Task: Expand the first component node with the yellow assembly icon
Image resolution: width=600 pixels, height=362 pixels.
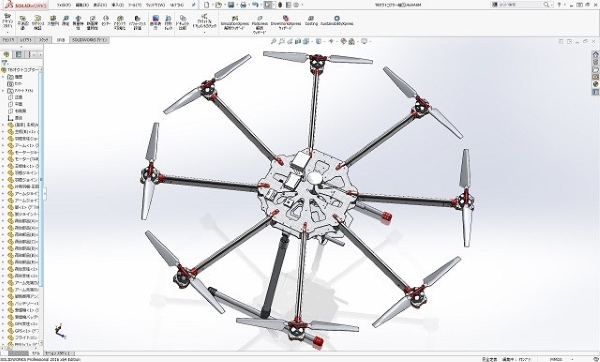Action: tap(3, 125)
